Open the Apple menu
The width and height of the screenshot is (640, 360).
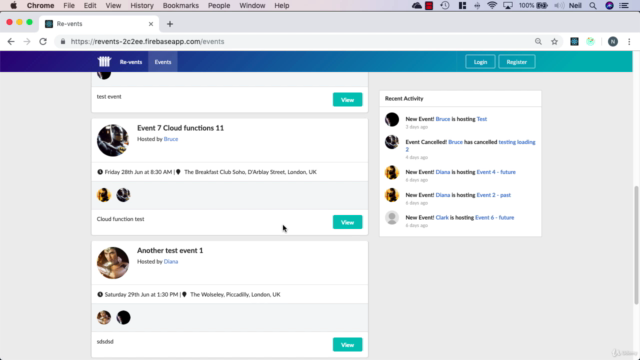click(13, 5)
